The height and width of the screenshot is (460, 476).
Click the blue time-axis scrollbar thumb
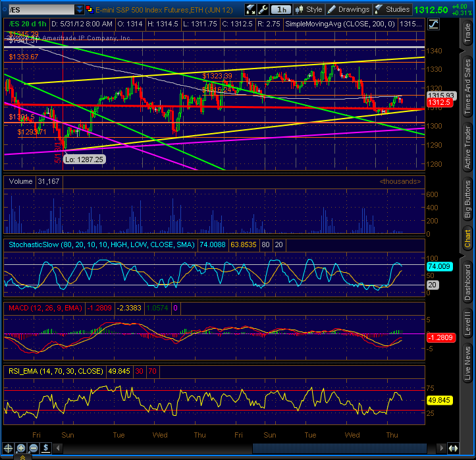pyautogui.click(x=340, y=448)
